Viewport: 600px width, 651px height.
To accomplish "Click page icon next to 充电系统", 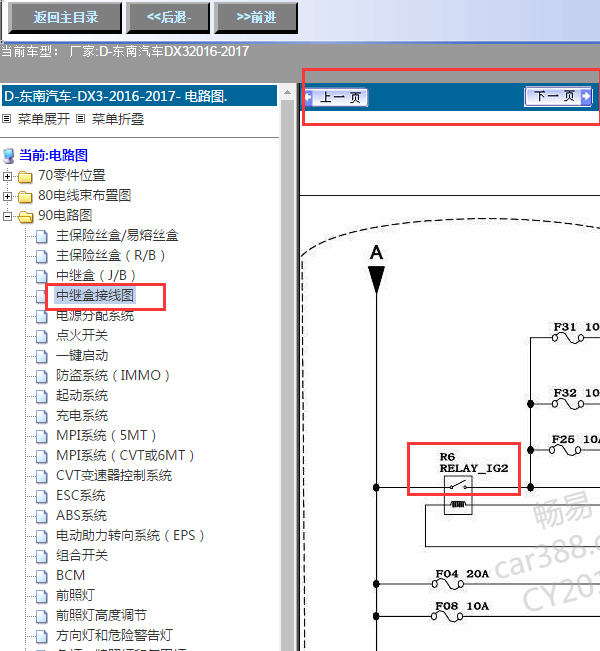I will point(42,416).
